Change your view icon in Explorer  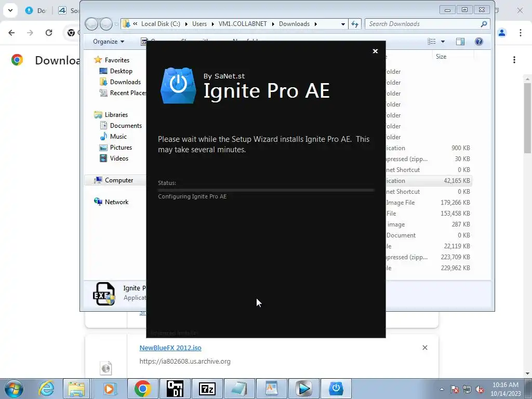432,42
